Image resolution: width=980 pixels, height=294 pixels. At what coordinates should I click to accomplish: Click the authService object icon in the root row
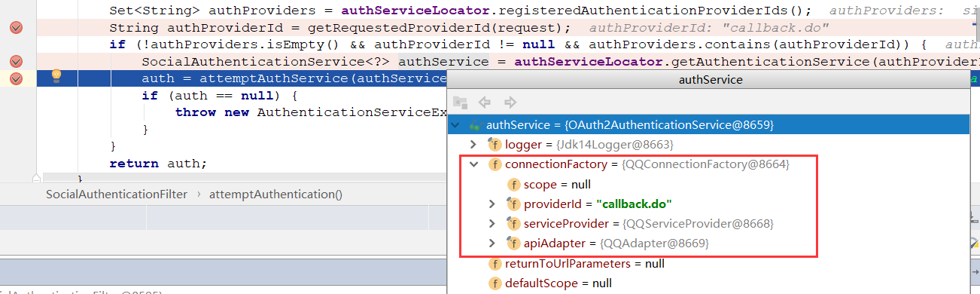[475, 125]
